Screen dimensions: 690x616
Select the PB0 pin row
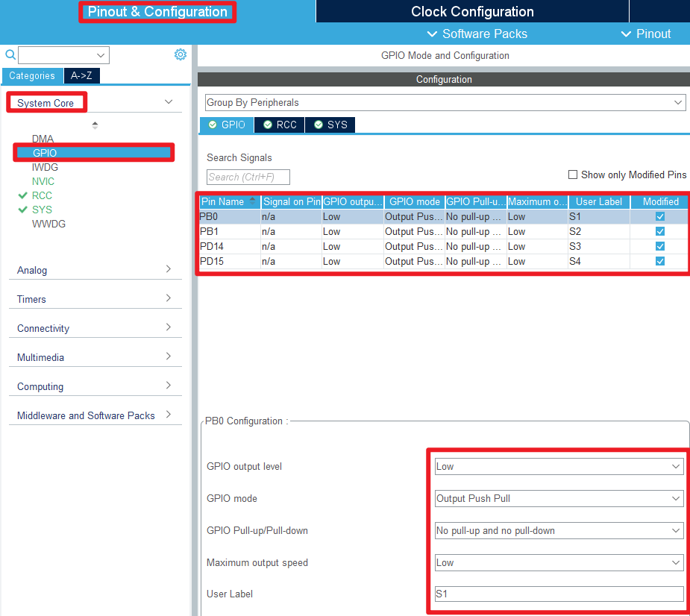pos(443,216)
